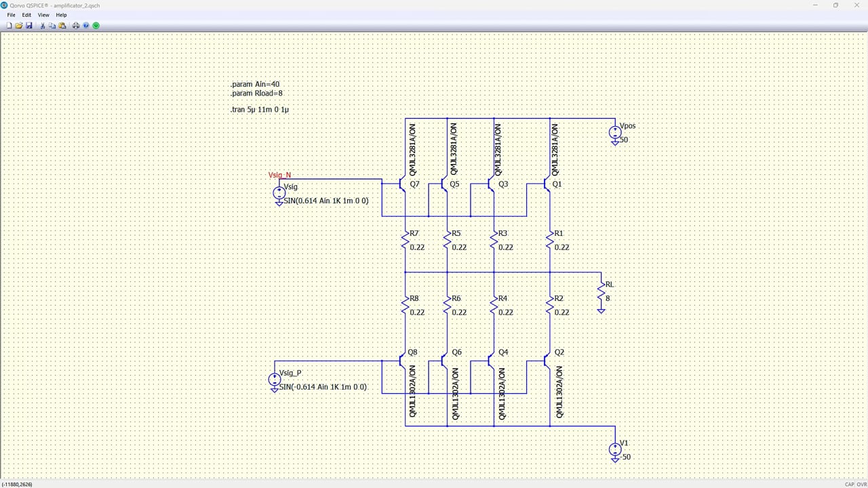Select the Q2 transistor symbol
Screen dimensions: 868x488
tap(547, 361)
